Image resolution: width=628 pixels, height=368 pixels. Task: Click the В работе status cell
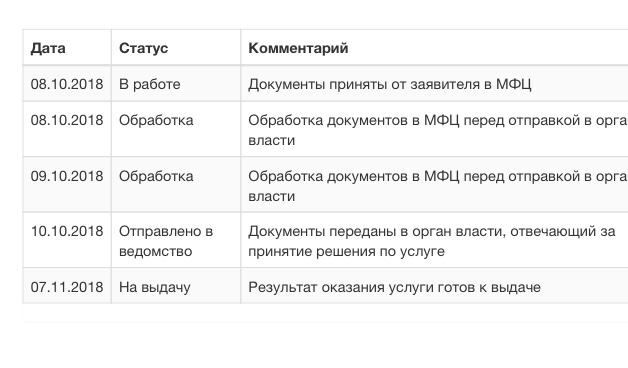tap(150, 84)
